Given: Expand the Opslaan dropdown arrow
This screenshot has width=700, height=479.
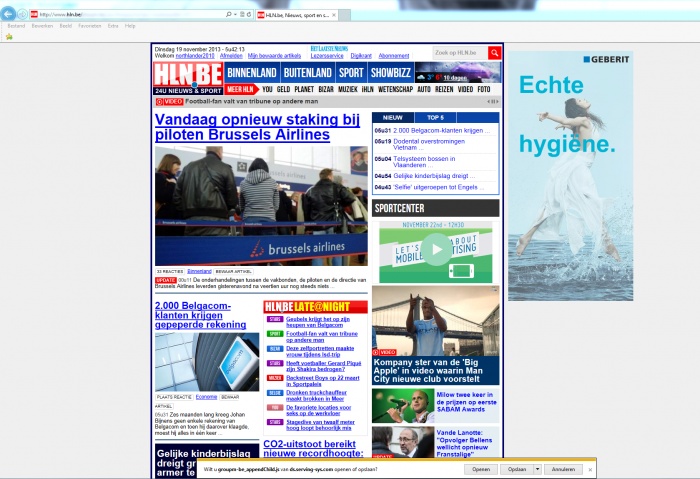Looking at the screenshot, I should click(x=538, y=470).
